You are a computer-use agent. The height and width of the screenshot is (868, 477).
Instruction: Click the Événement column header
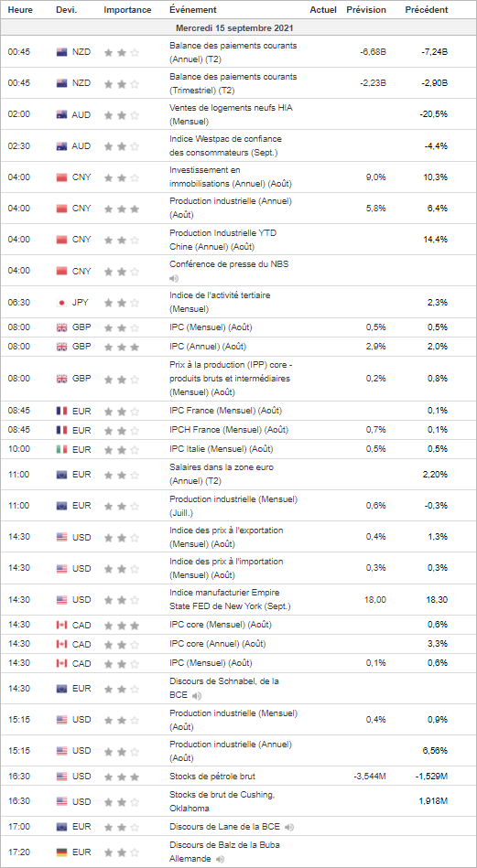coord(193,10)
